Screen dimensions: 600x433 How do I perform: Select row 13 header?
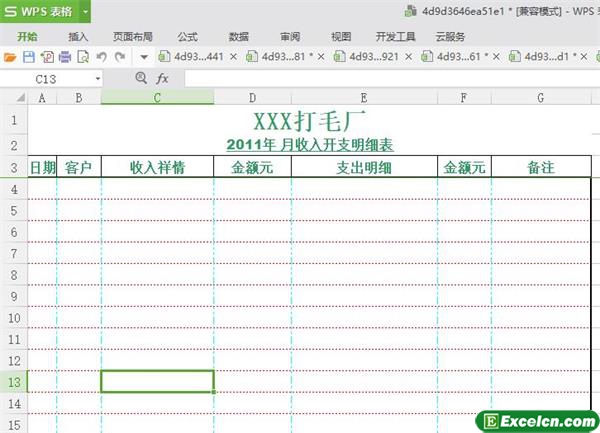[x=14, y=382]
